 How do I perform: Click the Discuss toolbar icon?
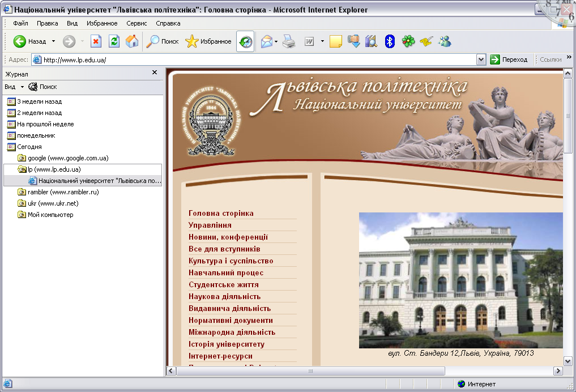click(354, 41)
